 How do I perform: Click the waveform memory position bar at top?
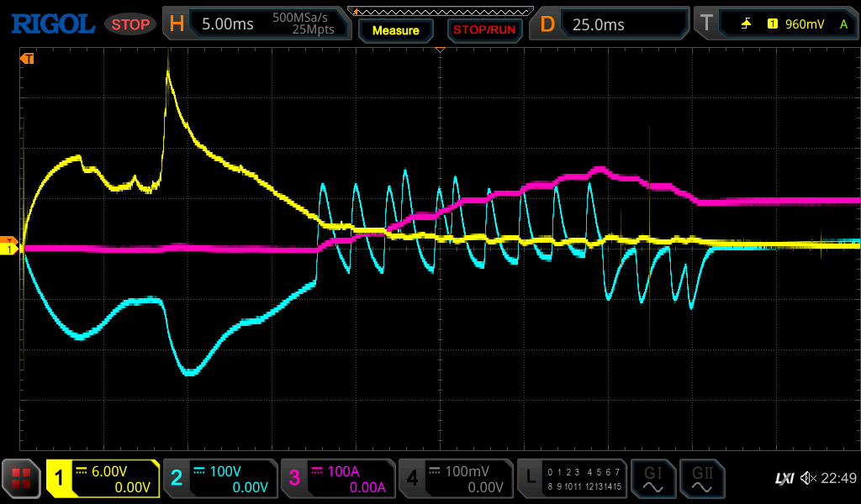coord(440,10)
